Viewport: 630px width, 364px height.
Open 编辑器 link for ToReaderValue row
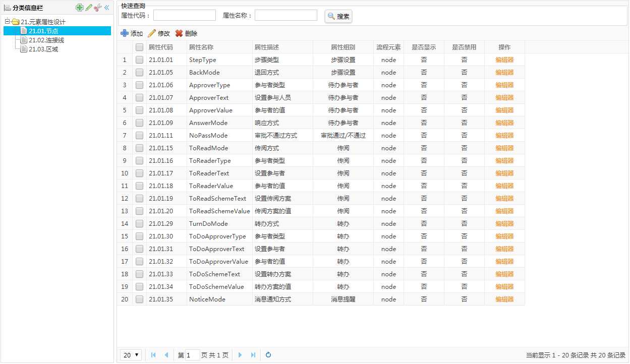pos(504,186)
